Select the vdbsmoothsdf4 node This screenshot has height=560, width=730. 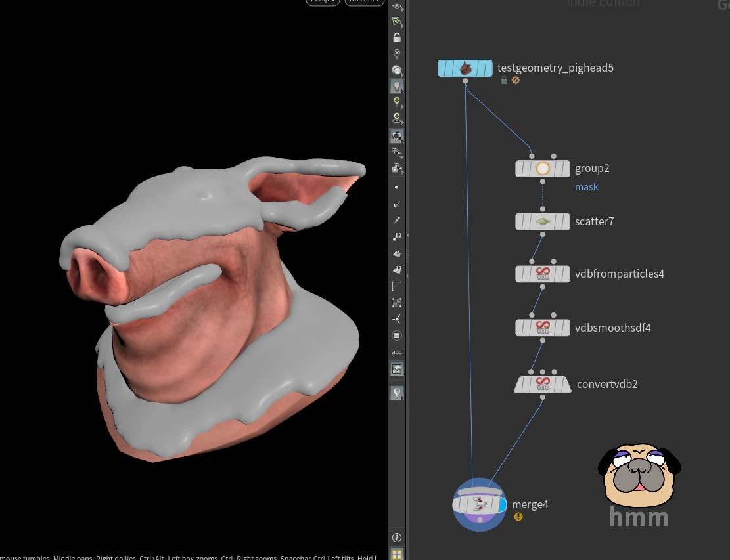pyautogui.click(x=542, y=328)
